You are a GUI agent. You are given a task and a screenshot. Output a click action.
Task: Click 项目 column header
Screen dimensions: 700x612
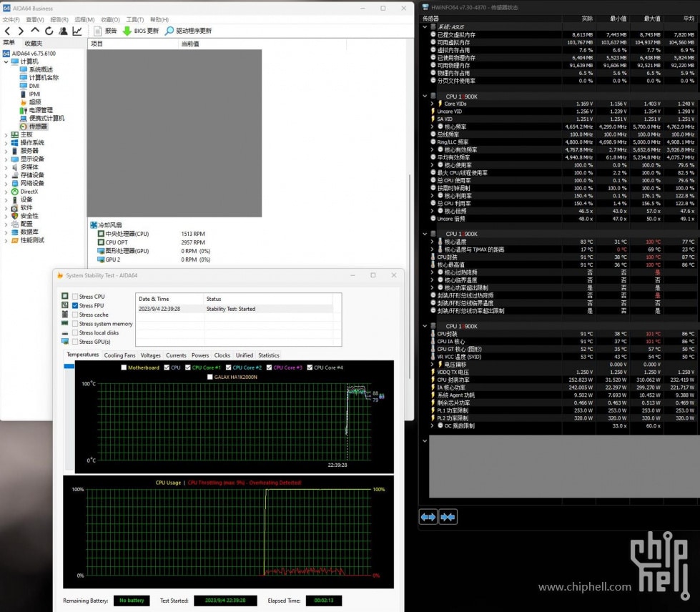tap(132, 44)
